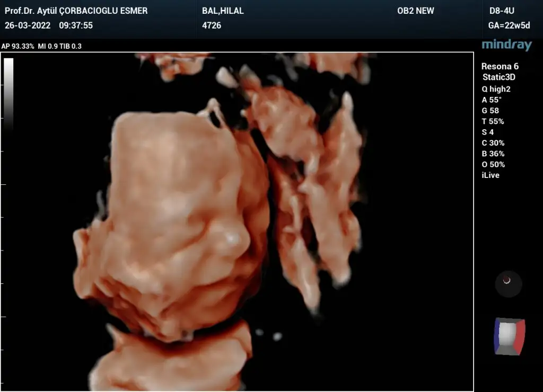Viewport: 543px width, 392px height.
Task: Click the patient name BAL,HILAL
Action: click(223, 11)
